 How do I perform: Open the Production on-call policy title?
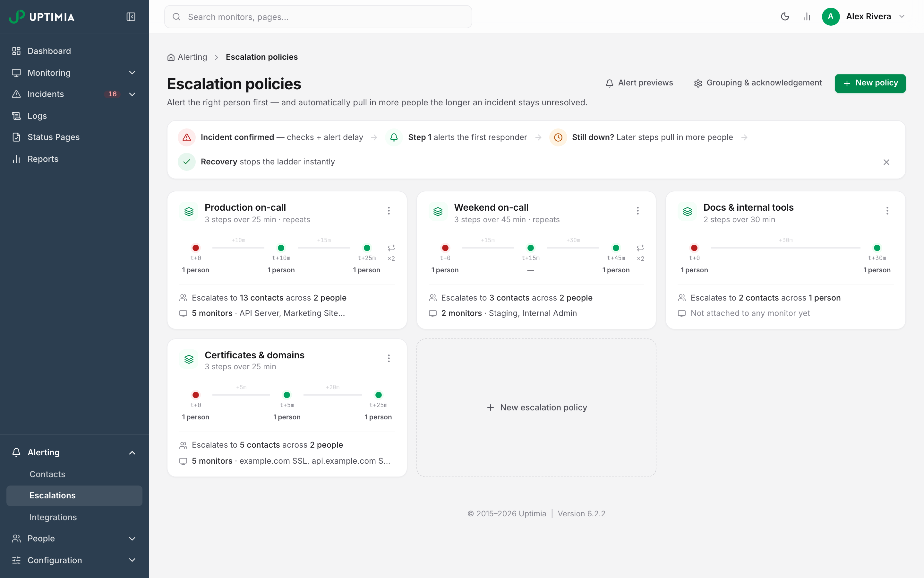(x=245, y=207)
